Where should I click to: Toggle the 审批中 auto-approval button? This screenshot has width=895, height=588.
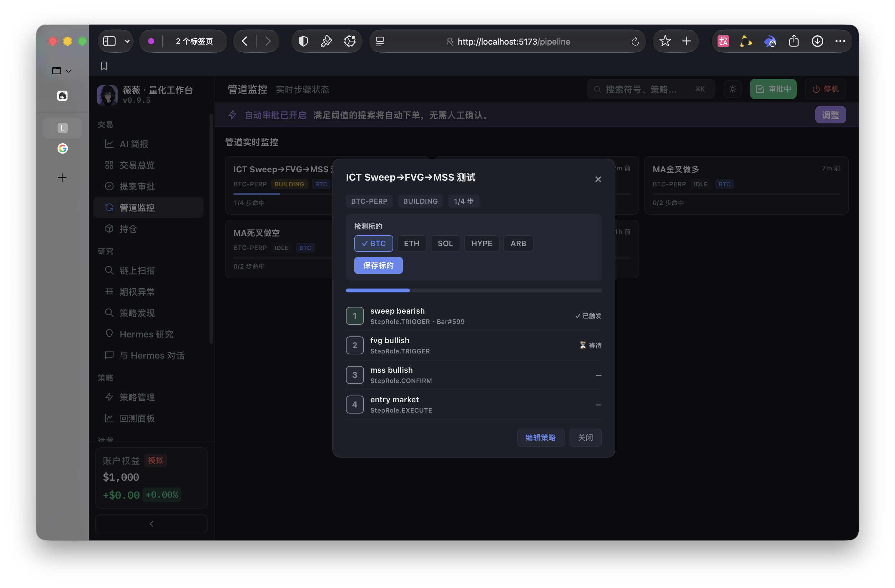(773, 89)
